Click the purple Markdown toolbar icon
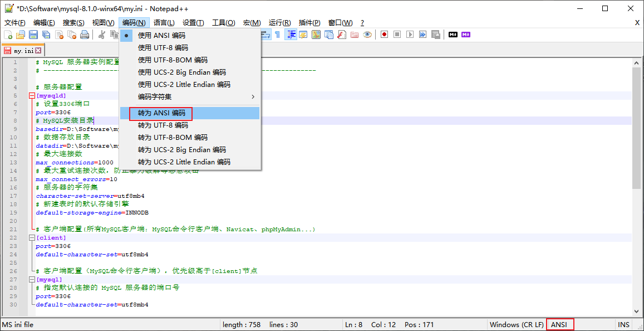The width and height of the screenshot is (644, 331). (466, 35)
